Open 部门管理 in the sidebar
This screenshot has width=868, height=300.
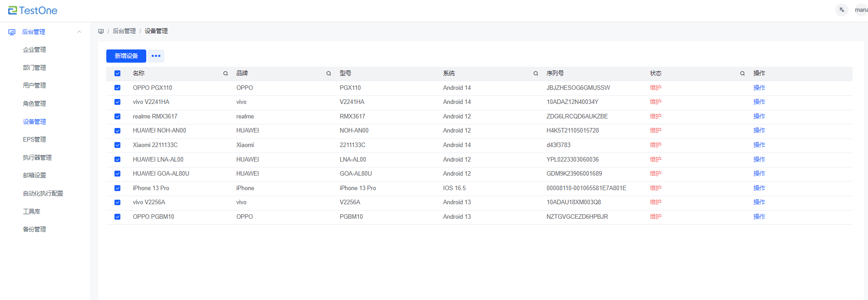point(35,68)
